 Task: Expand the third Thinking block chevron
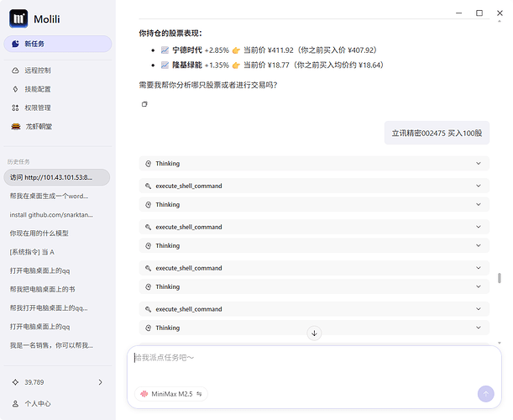point(479,245)
